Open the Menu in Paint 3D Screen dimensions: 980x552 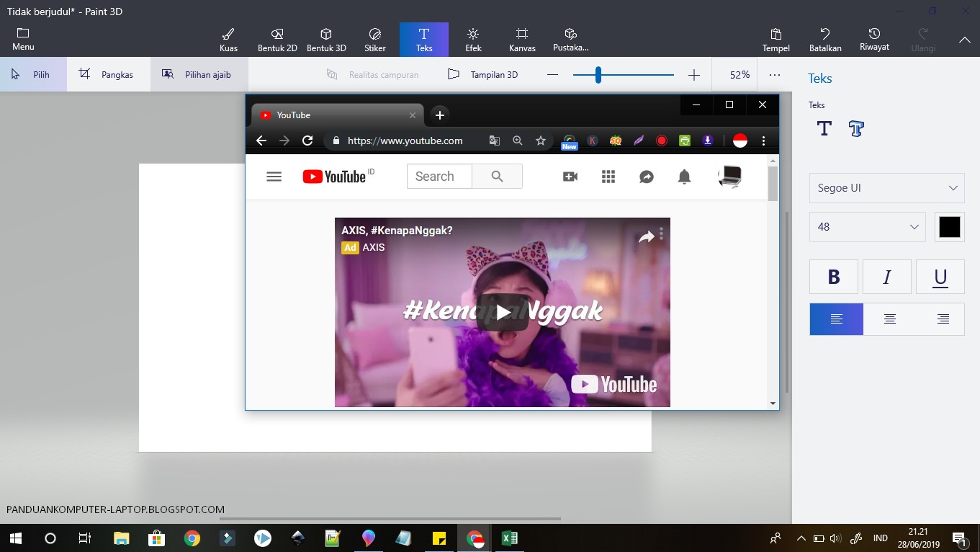coord(22,39)
